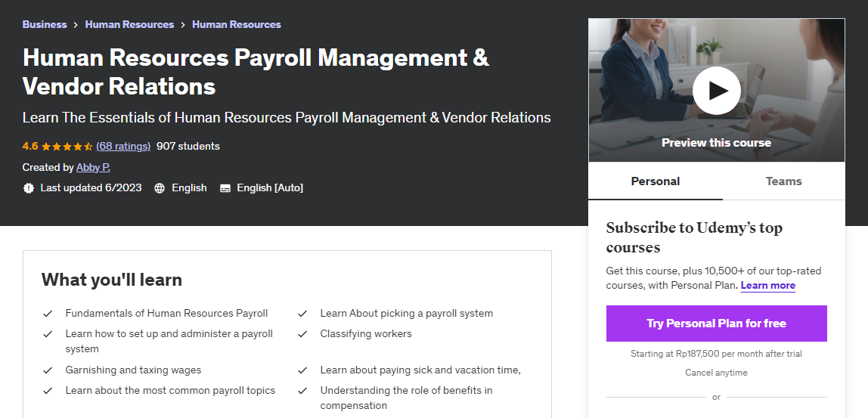Open the last Human Resources breadcrumb
Image resolution: width=868 pixels, height=418 pixels.
(237, 24)
